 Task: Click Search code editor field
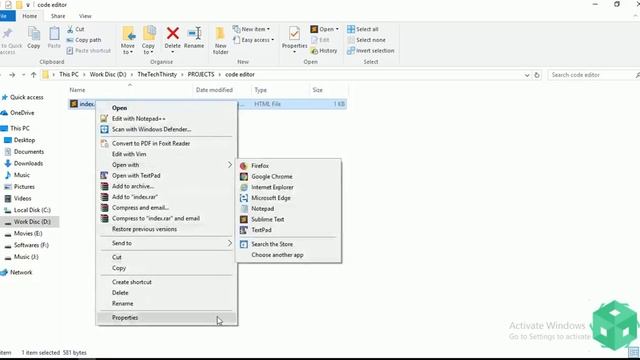click(593, 75)
